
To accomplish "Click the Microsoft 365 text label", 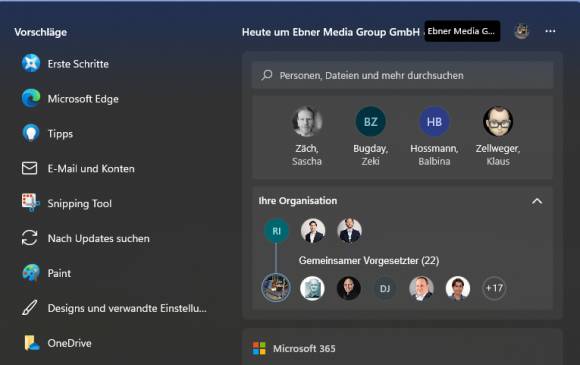I will 304,348.
